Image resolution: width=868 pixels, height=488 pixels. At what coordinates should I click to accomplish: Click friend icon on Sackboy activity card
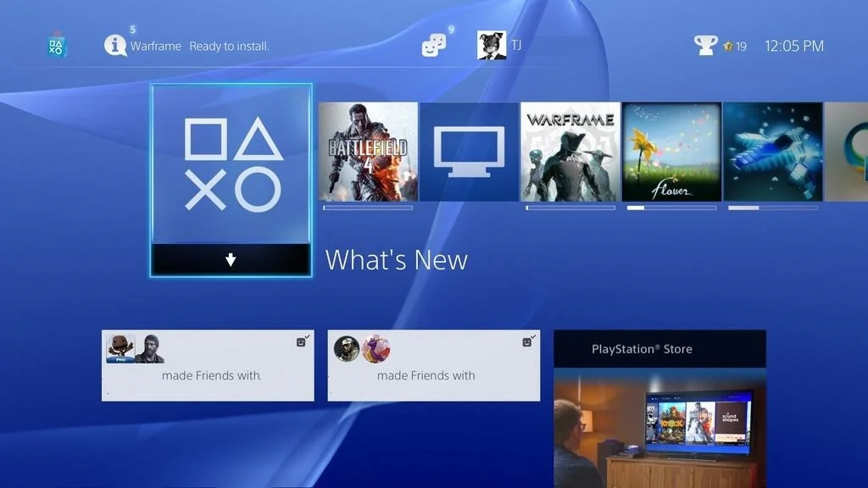click(303, 341)
